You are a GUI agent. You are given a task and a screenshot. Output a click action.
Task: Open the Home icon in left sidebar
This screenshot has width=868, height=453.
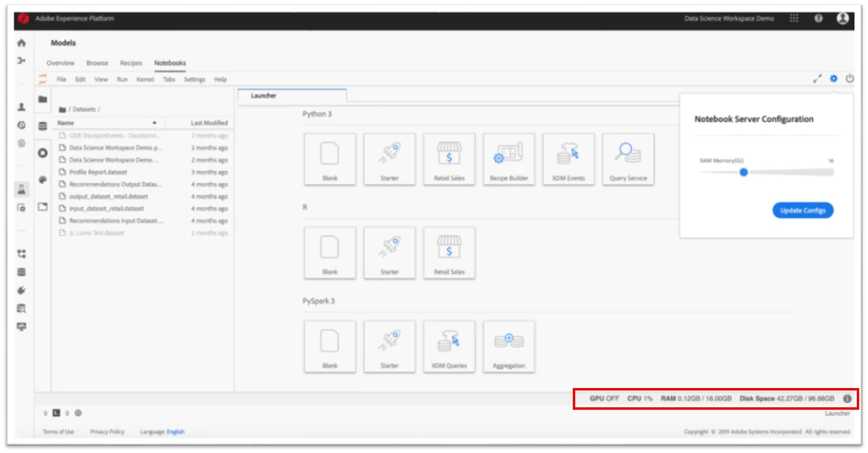pos(22,42)
